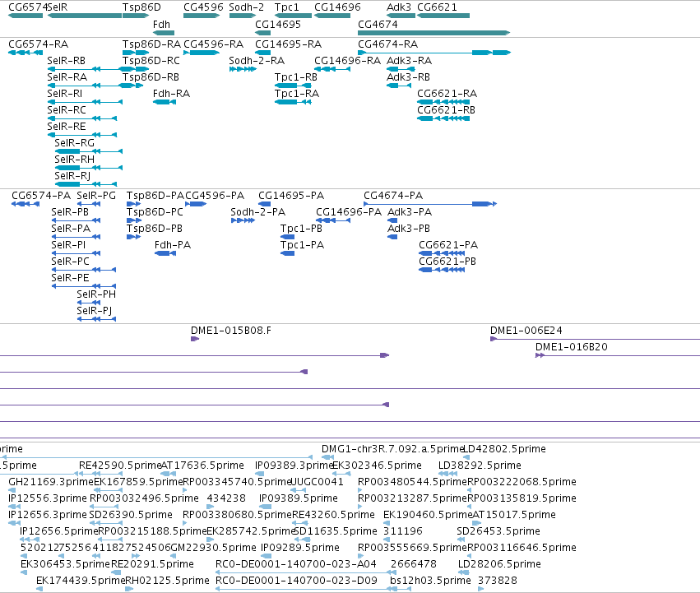Open the AT17636.5prime EST label

point(202,466)
